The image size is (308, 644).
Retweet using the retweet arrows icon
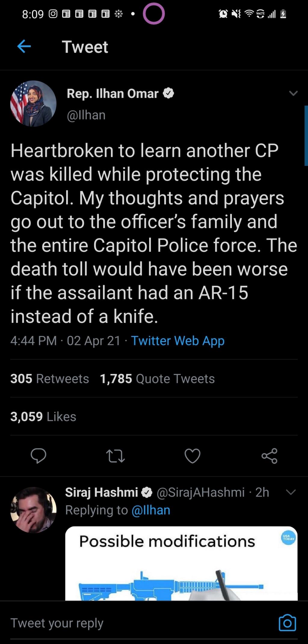tap(115, 456)
